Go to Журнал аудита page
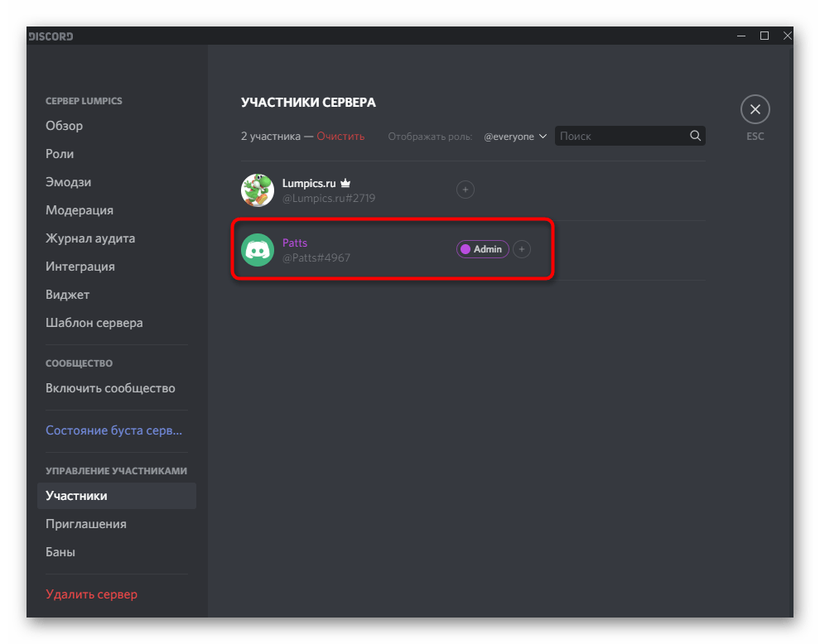Image resolution: width=820 pixels, height=644 pixels. [90, 238]
